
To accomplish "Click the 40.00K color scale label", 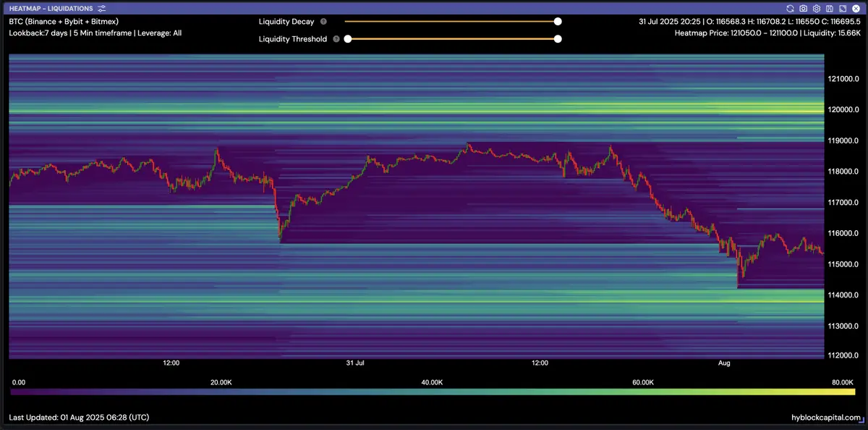I will [432, 382].
